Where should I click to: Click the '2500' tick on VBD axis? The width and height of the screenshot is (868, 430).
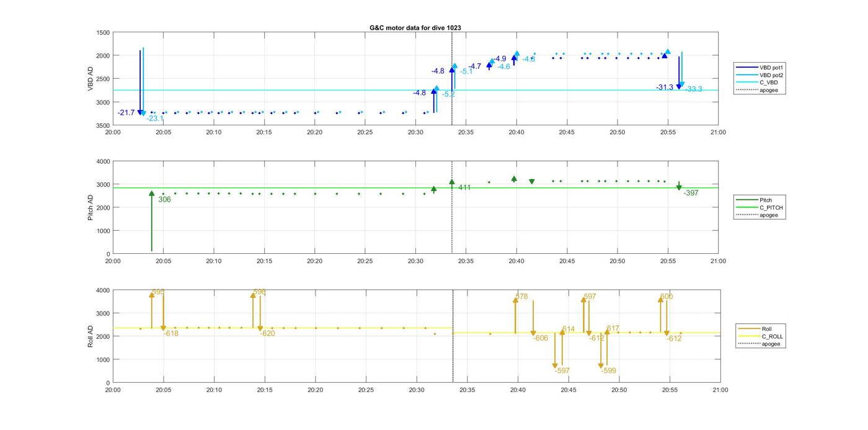(103, 79)
